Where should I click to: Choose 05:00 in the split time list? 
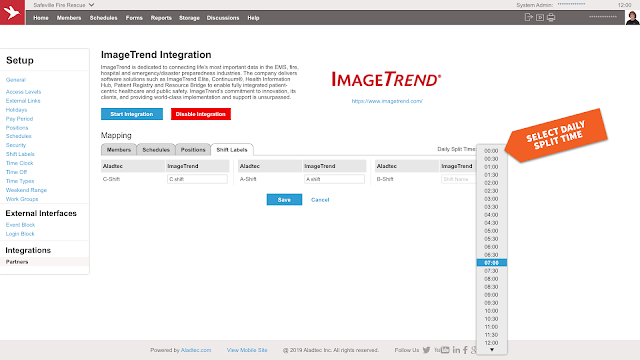[x=491, y=231]
